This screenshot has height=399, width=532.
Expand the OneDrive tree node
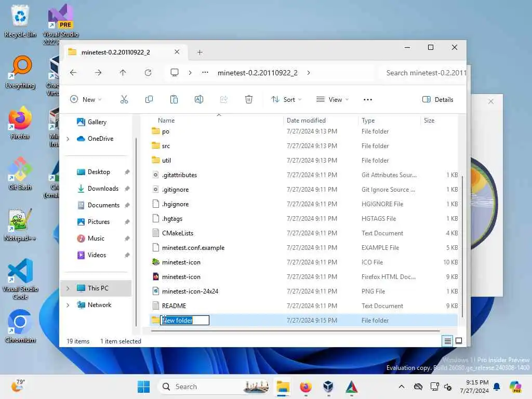pyautogui.click(x=68, y=139)
